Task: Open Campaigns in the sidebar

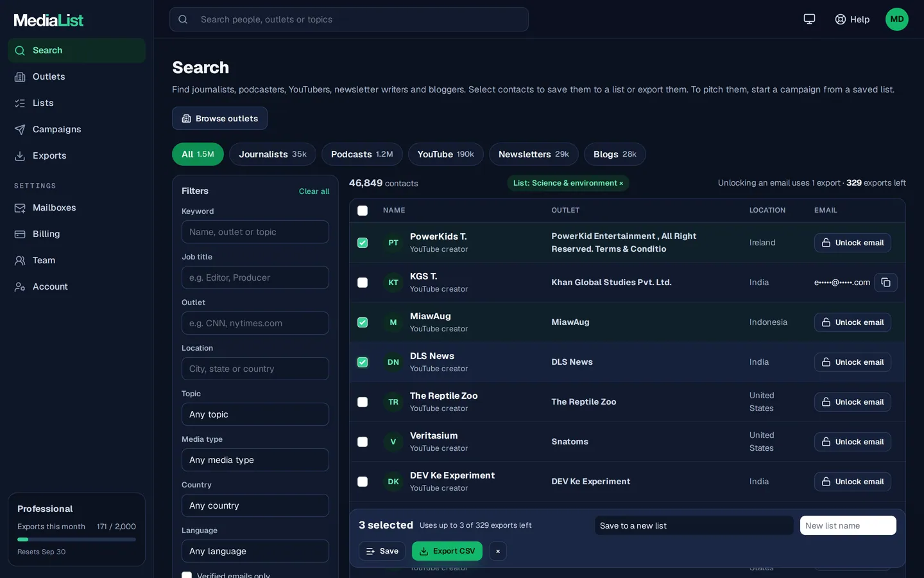Action: pyautogui.click(x=76, y=129)
